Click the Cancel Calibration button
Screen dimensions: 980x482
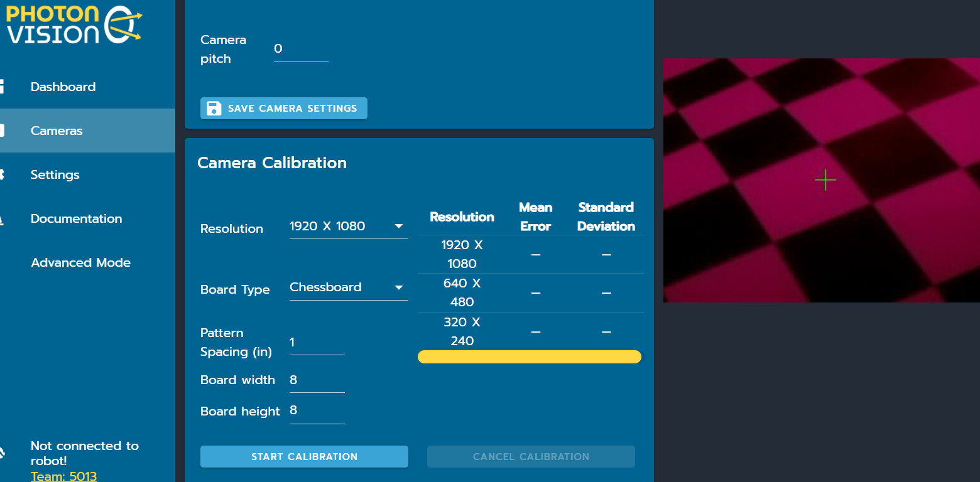531,456
